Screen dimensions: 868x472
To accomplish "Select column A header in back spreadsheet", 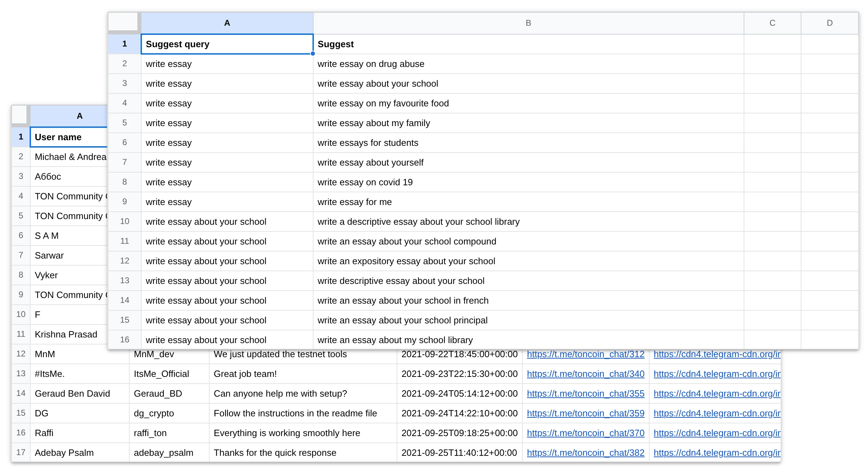I will pos(69,116).
